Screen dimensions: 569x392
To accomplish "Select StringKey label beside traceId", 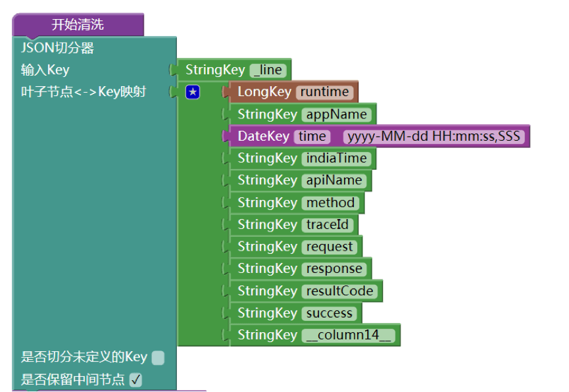I will tap(268, 225).
